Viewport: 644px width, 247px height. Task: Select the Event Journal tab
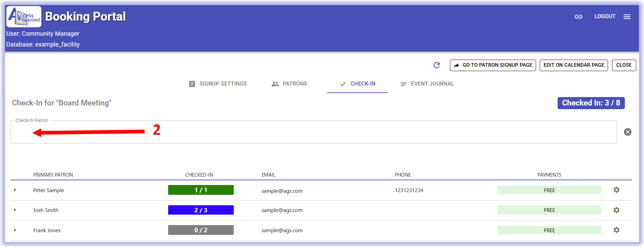[427, 84]
